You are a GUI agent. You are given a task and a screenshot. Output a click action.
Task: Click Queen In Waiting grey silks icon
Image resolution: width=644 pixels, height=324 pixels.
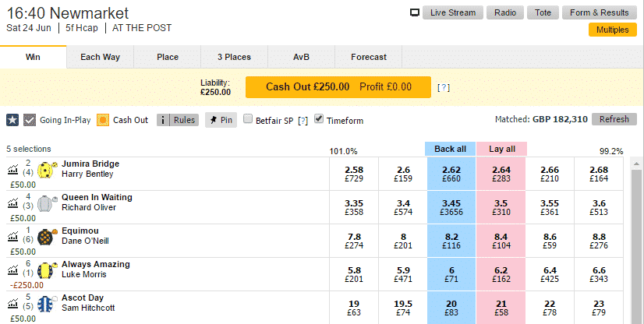(46, 203)
